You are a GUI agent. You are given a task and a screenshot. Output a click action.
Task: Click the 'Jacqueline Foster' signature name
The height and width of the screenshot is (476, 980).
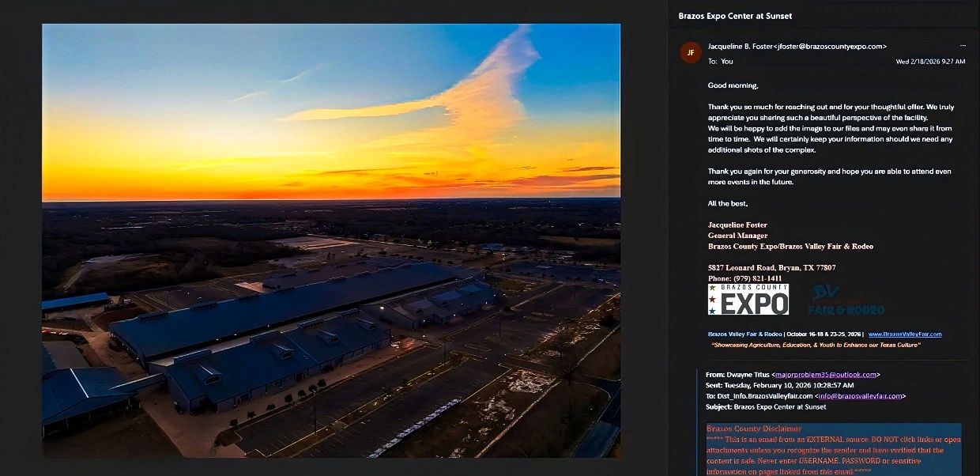tap(737, 225)
